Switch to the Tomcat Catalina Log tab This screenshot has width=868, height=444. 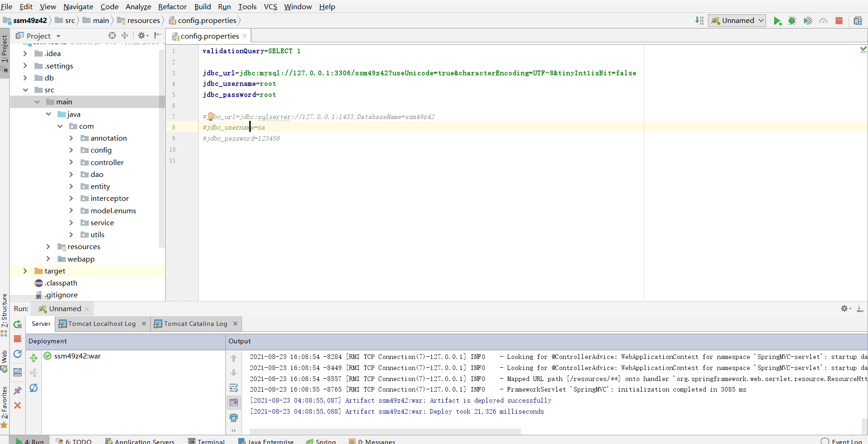click(195, 324)
